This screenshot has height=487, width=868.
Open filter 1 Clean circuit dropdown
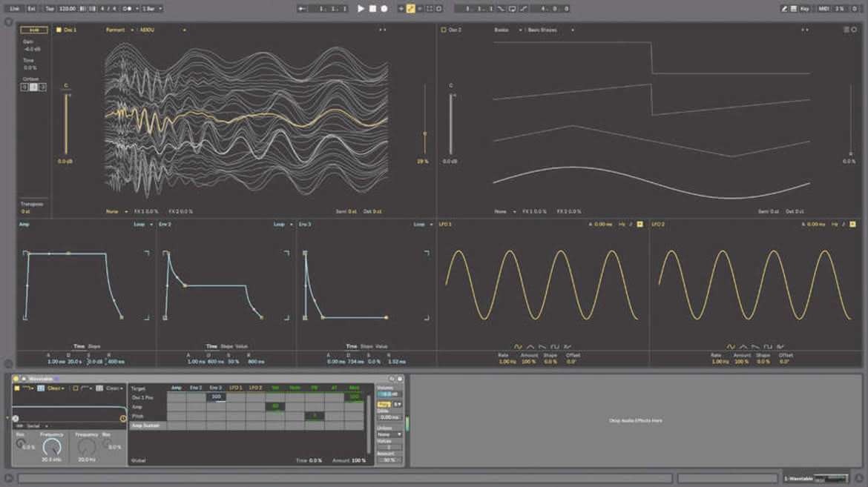[x=56, y=388]
